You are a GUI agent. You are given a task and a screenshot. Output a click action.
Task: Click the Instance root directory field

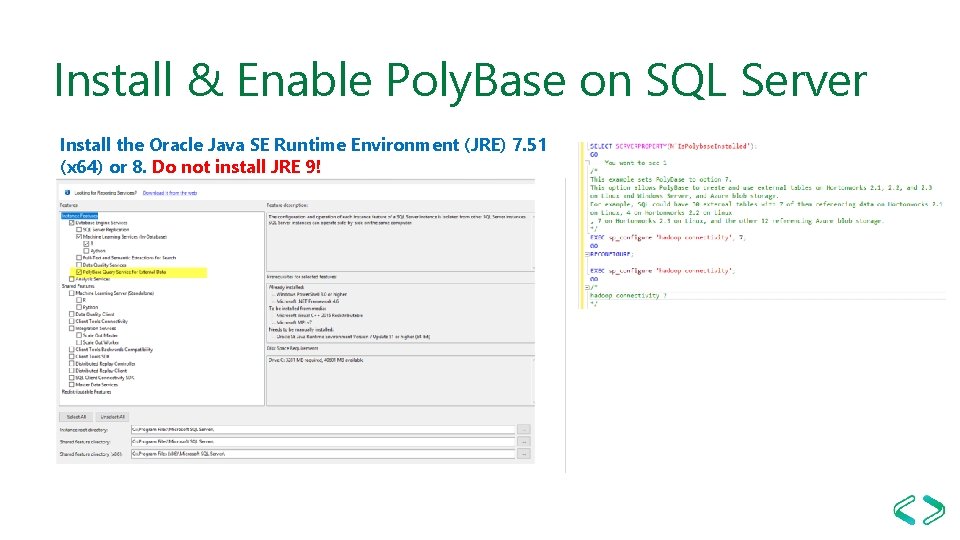coord(323,429)
